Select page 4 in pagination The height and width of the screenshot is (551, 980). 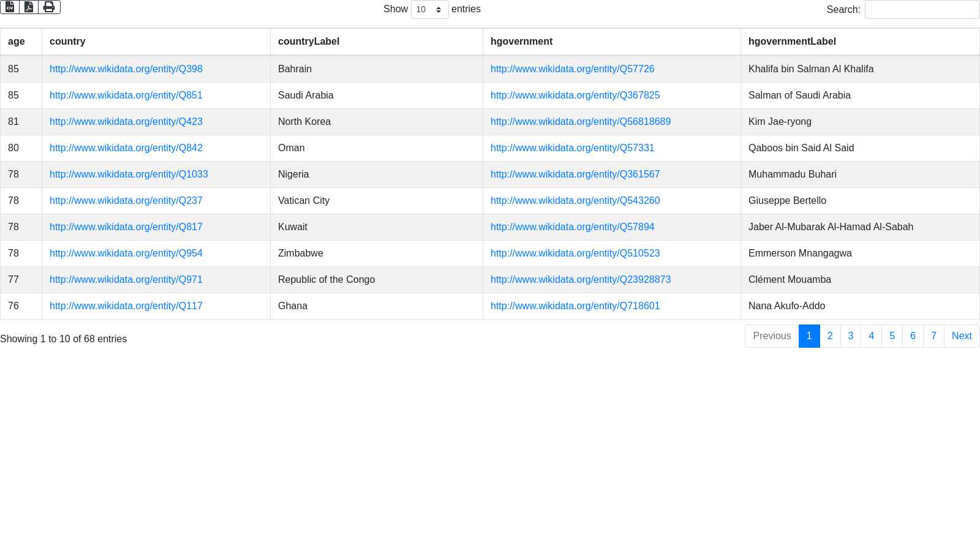tap(871, 336)
